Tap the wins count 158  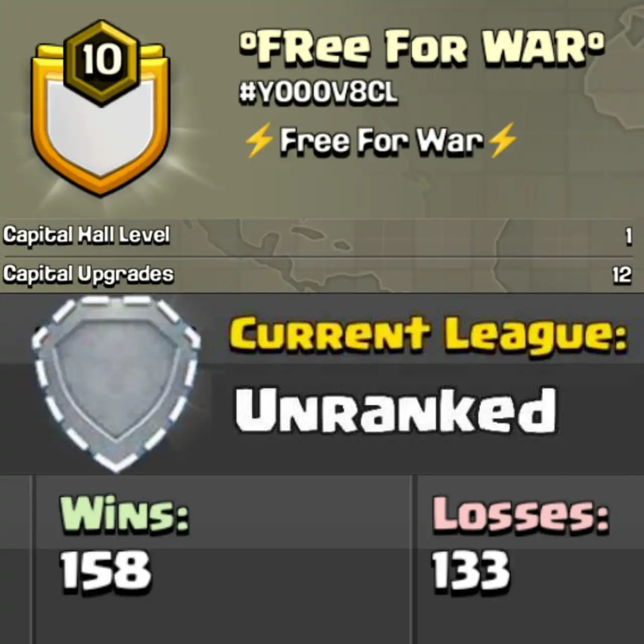click(x=106, y=570)
